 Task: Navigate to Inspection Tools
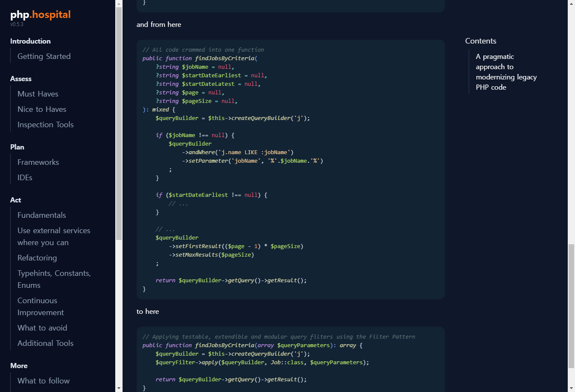point(45,125)
